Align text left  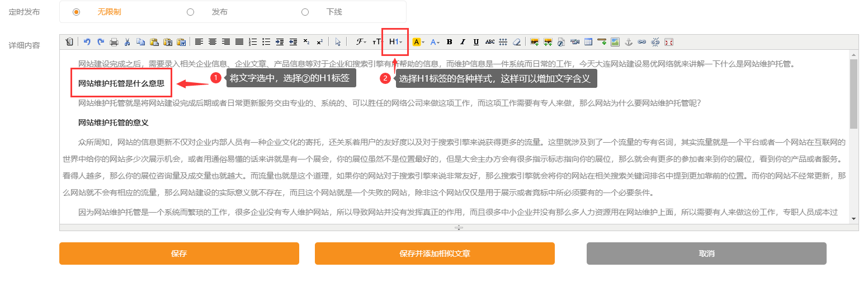click(199, 42)
